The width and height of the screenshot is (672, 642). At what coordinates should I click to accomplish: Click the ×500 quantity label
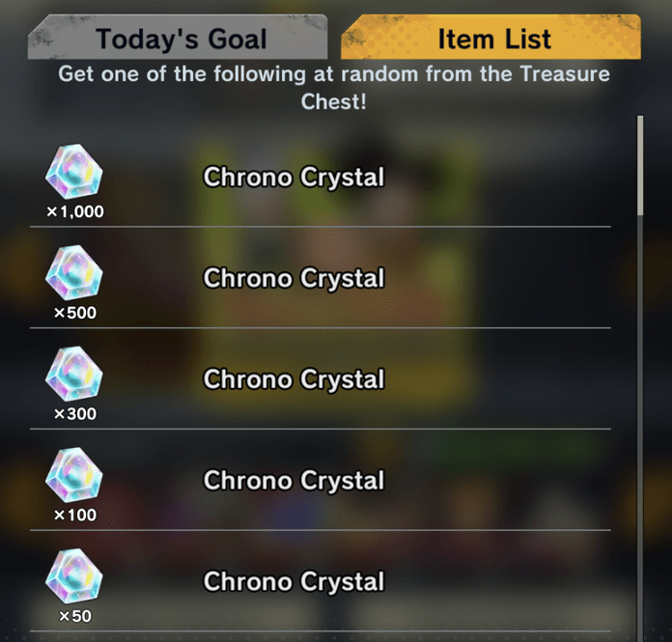pyautogui.click(x=74, y=313)
